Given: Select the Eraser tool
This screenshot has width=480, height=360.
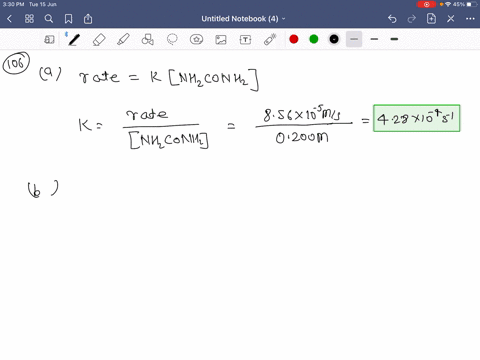Looking at the screenshot, I should tap(99, 40).
